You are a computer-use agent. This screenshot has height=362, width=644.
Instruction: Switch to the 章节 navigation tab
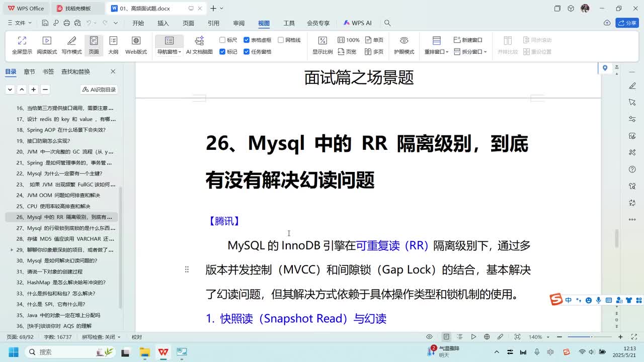click(x=29, y=72)
